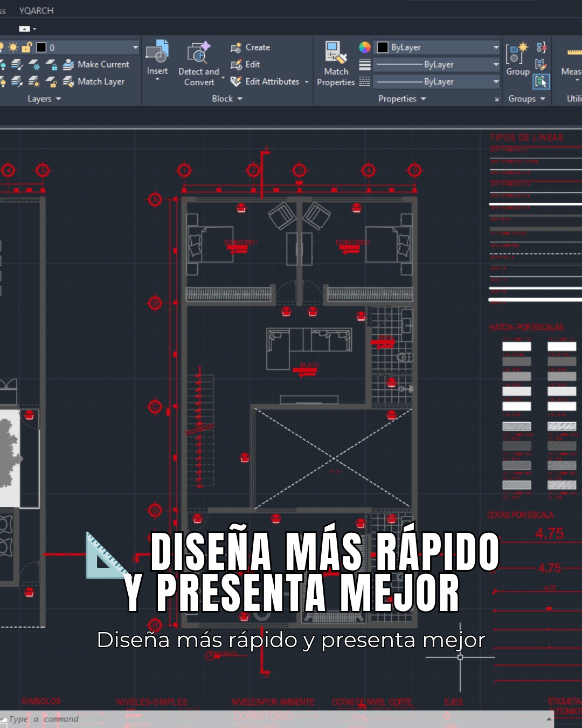Viewport: 582px width, 728px height.
Task: Select axis bubble 1 above the plan
Action: [184, 170]
